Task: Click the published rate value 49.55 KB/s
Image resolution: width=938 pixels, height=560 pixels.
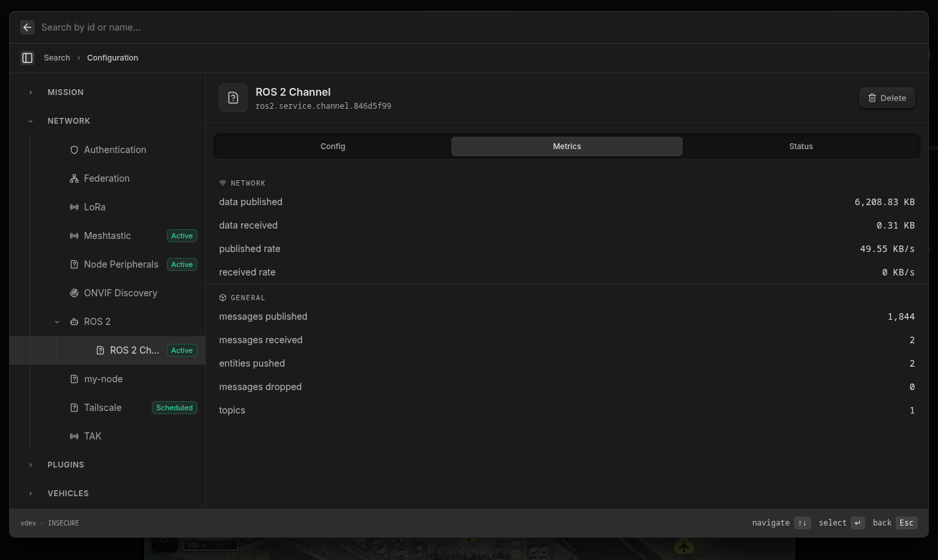Action: [x=887, y=249]
